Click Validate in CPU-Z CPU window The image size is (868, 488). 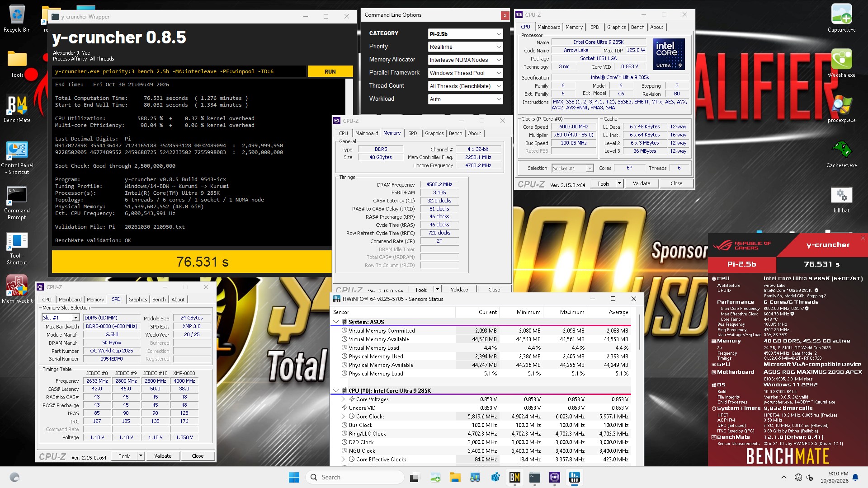tap(641, 183)
